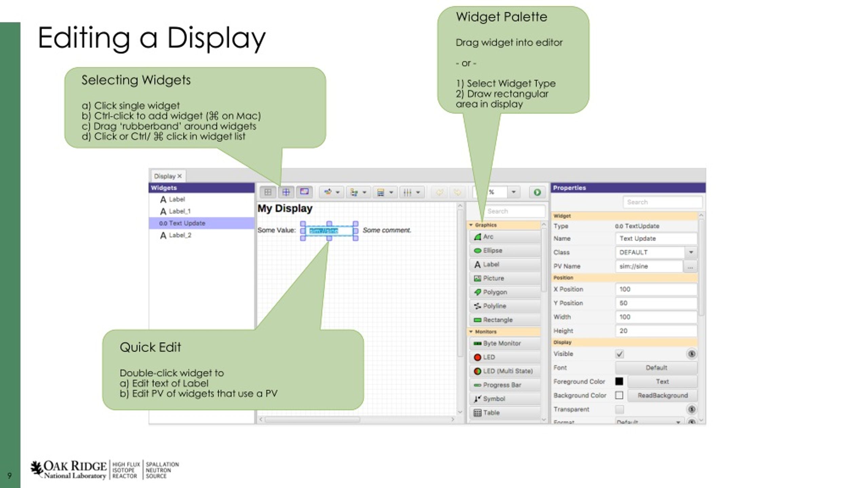Screen dimensions: 868x488
Task: Click the selected sim://sine text update widget
Action: 329,231
